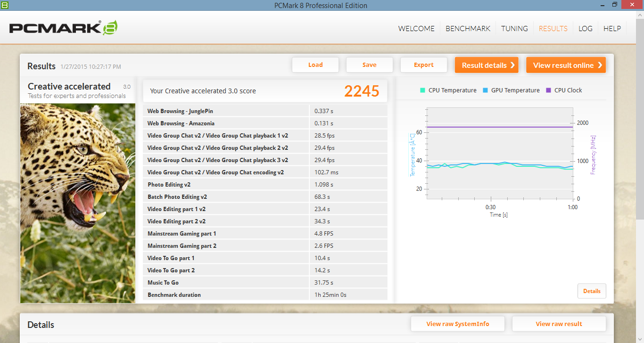
Task: Toggle CPU Clock legend swatch
Action: pos(548,90)
